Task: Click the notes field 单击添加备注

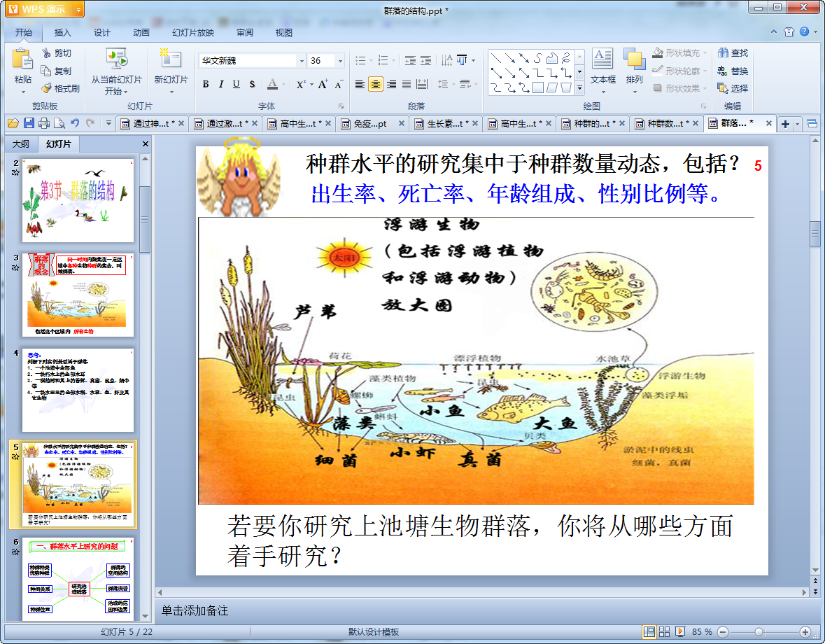Action: (195, 610)
